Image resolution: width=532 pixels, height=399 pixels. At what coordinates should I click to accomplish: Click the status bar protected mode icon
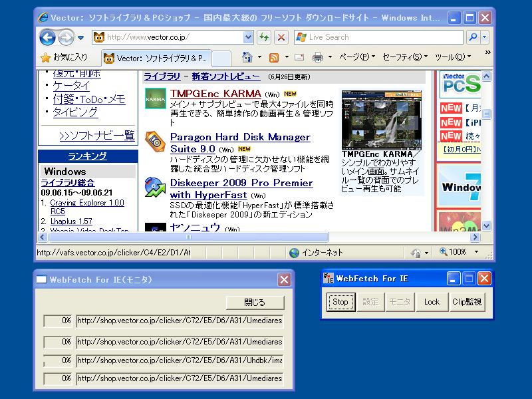point(416,253)
